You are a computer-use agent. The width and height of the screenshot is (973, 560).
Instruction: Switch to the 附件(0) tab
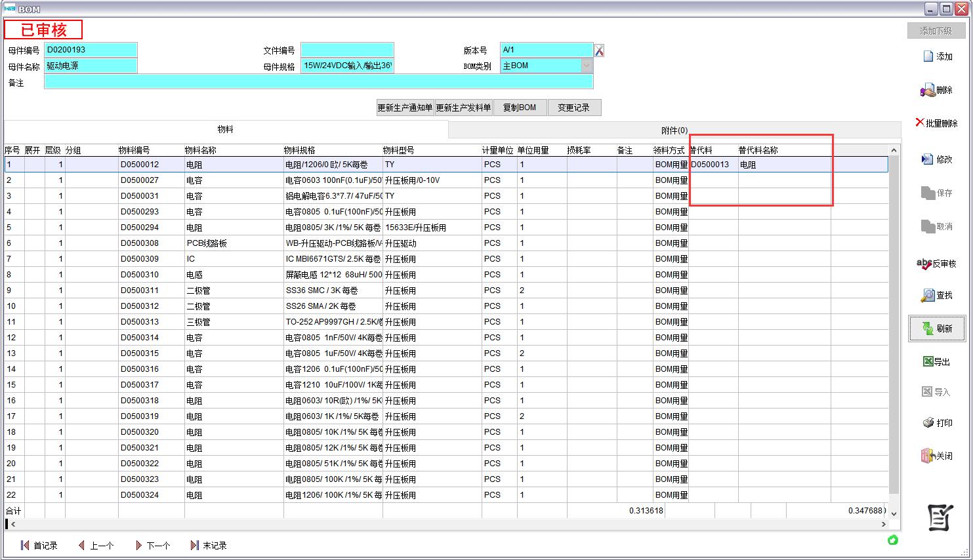pyautogui.click(x=674, y=130)
